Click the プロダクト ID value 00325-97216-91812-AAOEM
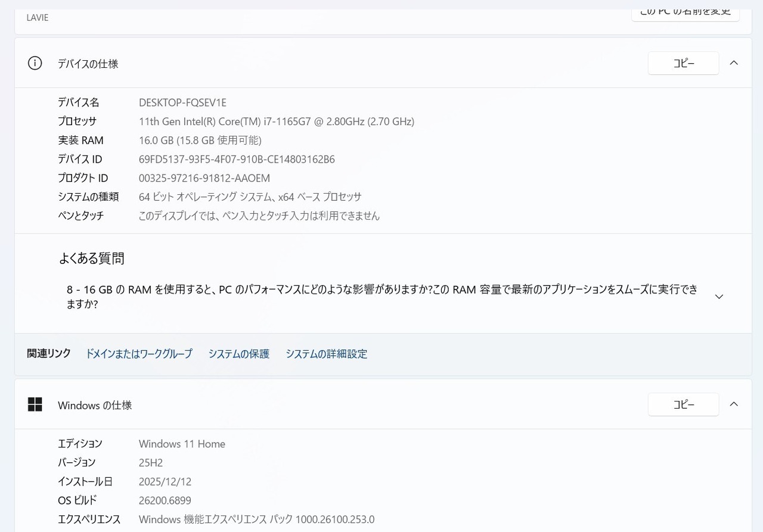Viewport: 763px width, 532px height. 204,178
